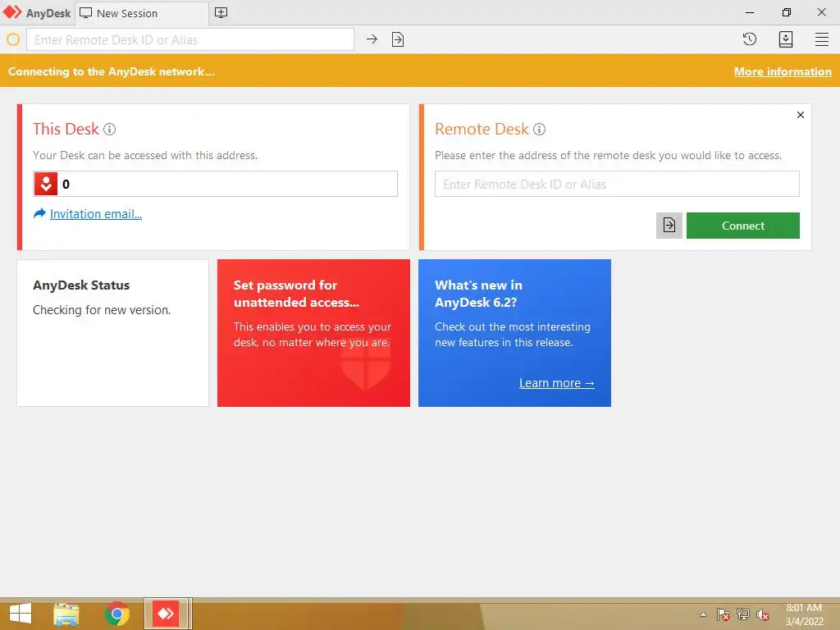
Task: Follow the Learn more link
Action: pos(557,383)
